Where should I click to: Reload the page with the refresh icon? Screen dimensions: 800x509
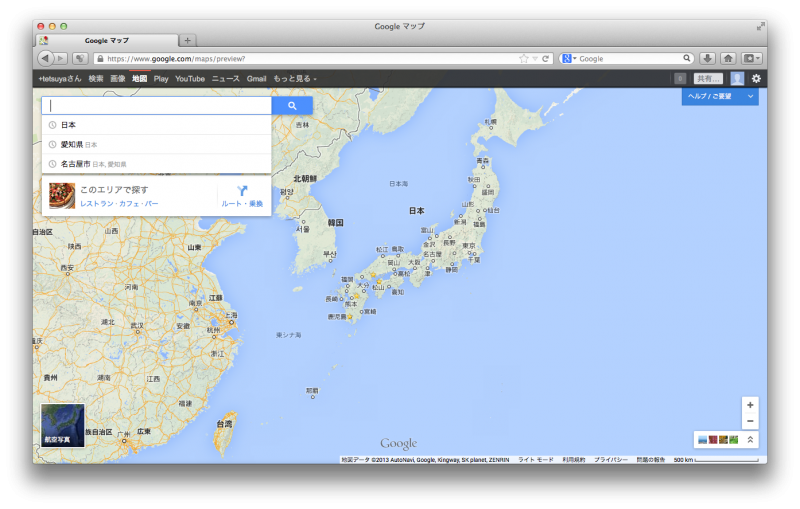[545, 59]
